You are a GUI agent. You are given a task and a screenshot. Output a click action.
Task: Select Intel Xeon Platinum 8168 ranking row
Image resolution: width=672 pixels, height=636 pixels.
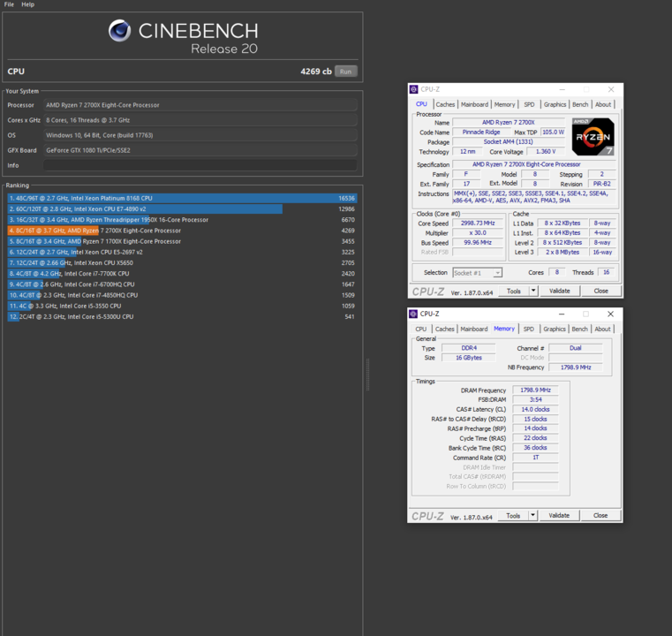[x=182, y=199]
